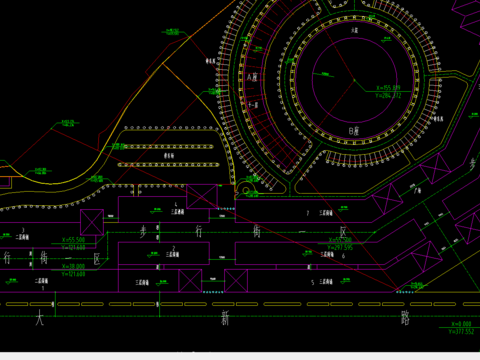480x360 pixels.
Task: Click the circle center point marker
Action: pos(354,80)
